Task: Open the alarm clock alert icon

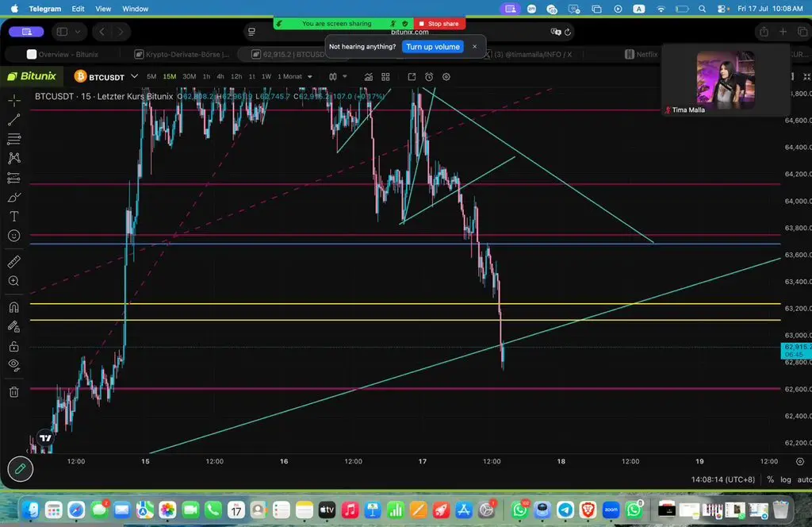Action: [429, 77]
